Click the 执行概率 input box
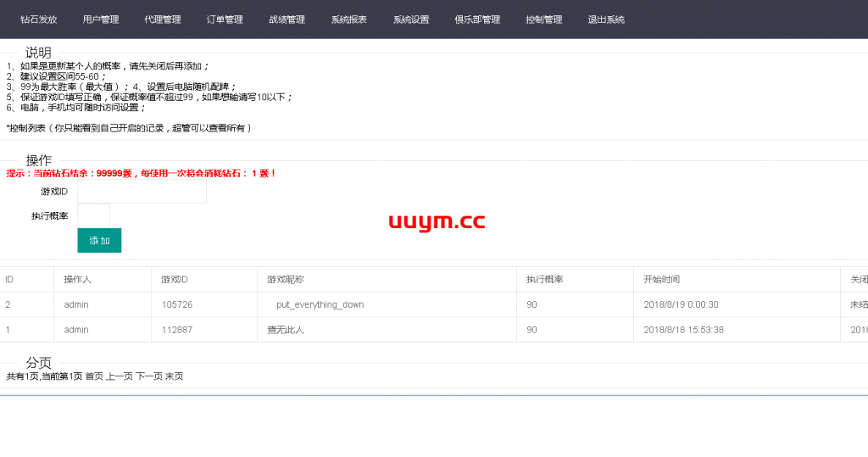 click(93, 216)
